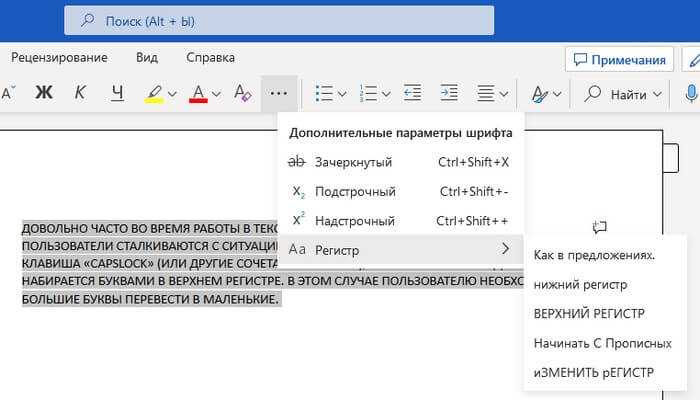Open font color dropdown arrow
Image resolution: width=700 pixels, height=400 pixels.
click(217, 94)
